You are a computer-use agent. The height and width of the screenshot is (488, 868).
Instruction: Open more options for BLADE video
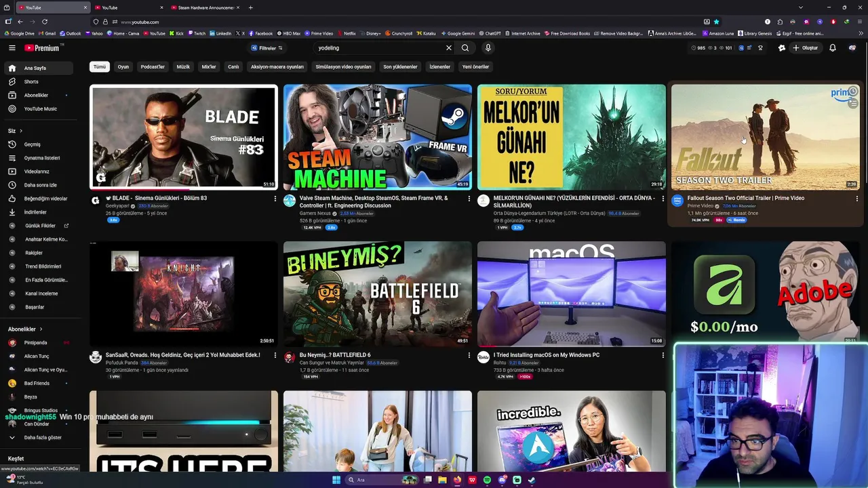pyautogui.click(x=275, y=199)
